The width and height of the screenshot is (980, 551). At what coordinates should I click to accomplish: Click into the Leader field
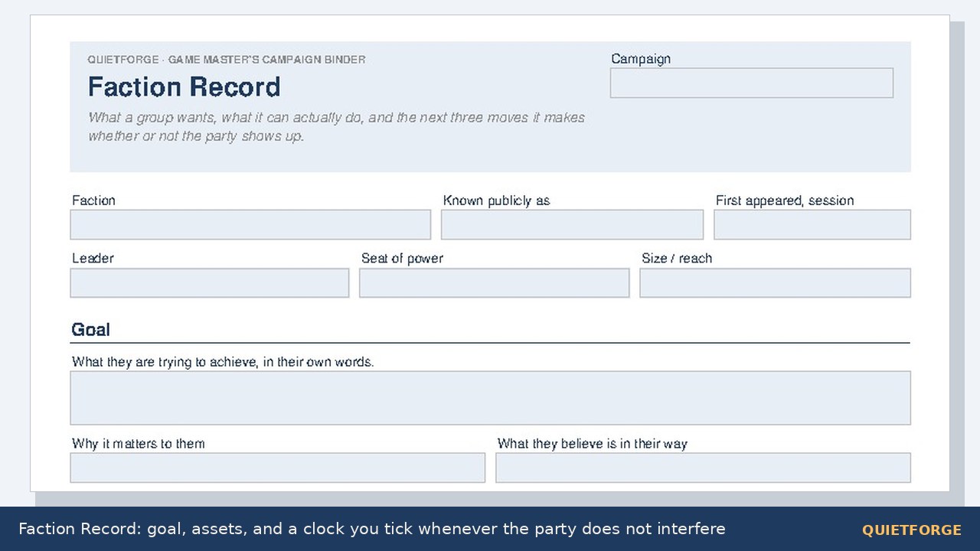(210, 283)
